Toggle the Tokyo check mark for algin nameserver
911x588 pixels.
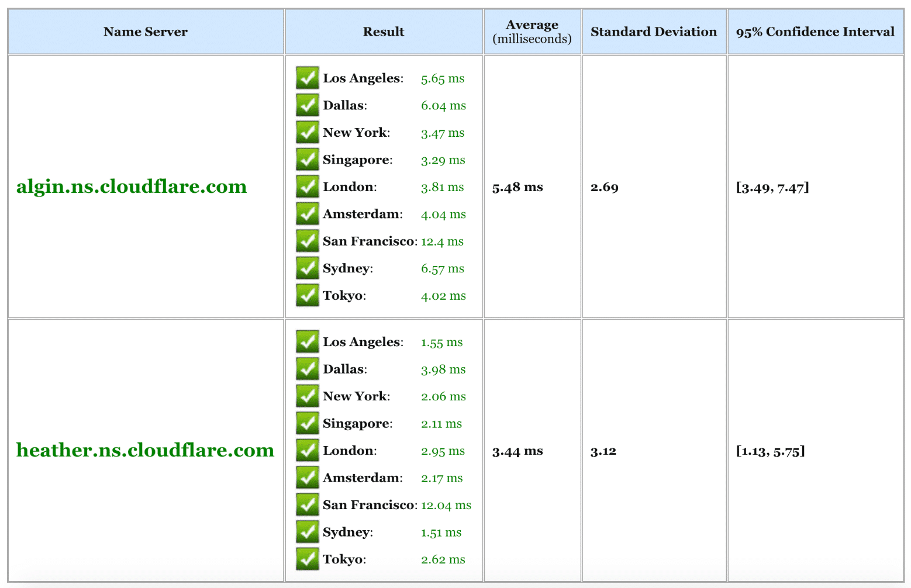point(308,295)
